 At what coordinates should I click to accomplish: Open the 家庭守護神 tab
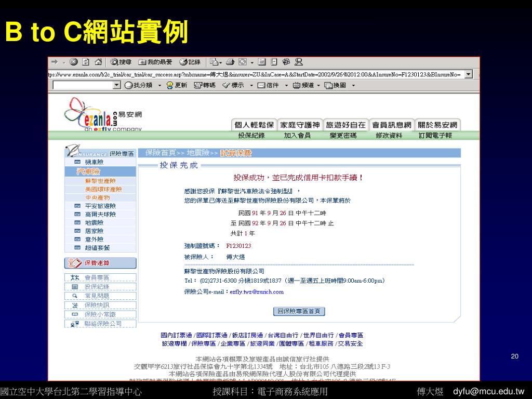tap(300, 125)
